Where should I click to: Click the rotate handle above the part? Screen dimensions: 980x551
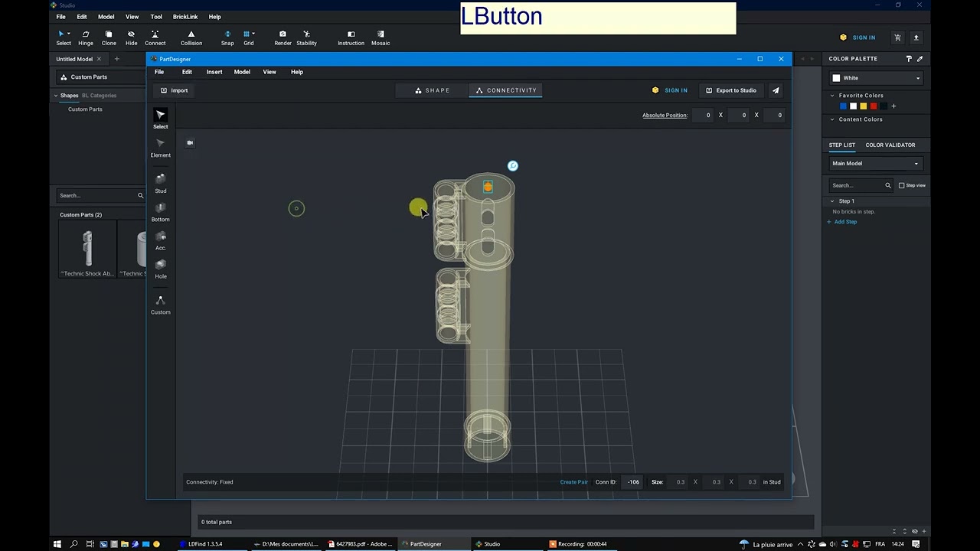point(513,165)
